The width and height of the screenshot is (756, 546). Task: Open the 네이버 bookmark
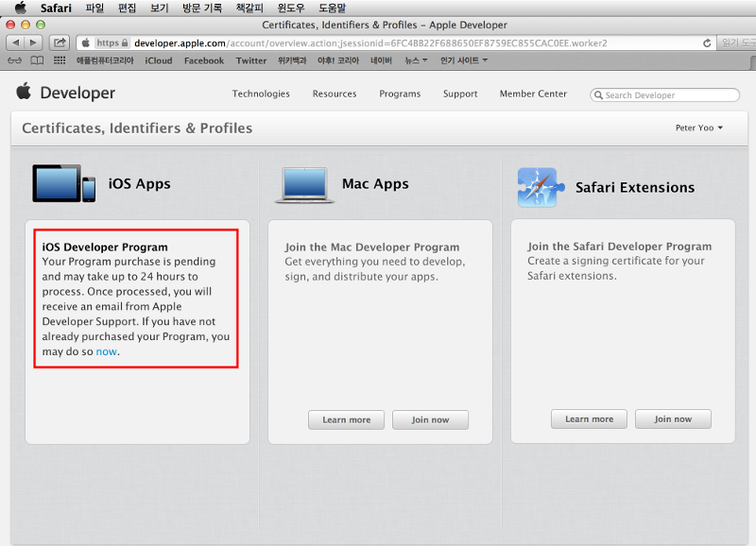tap(381, 60)
